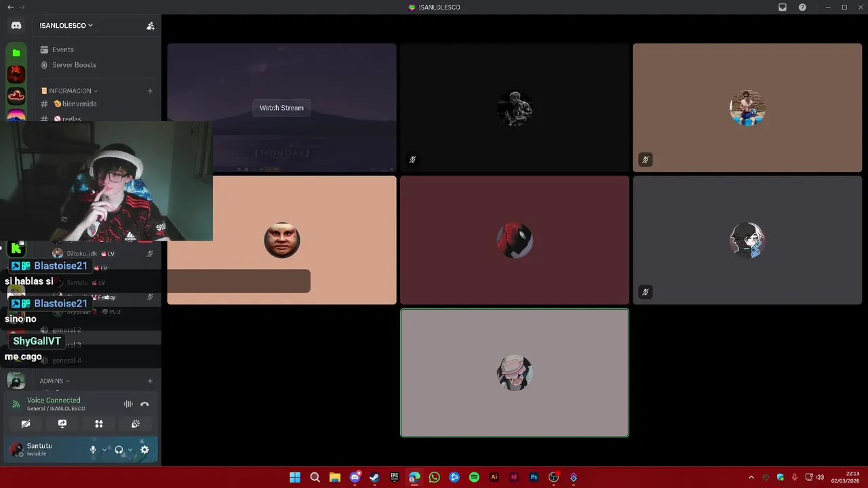
Task: Open User Settings gear
Action: (x=144, y=449)
